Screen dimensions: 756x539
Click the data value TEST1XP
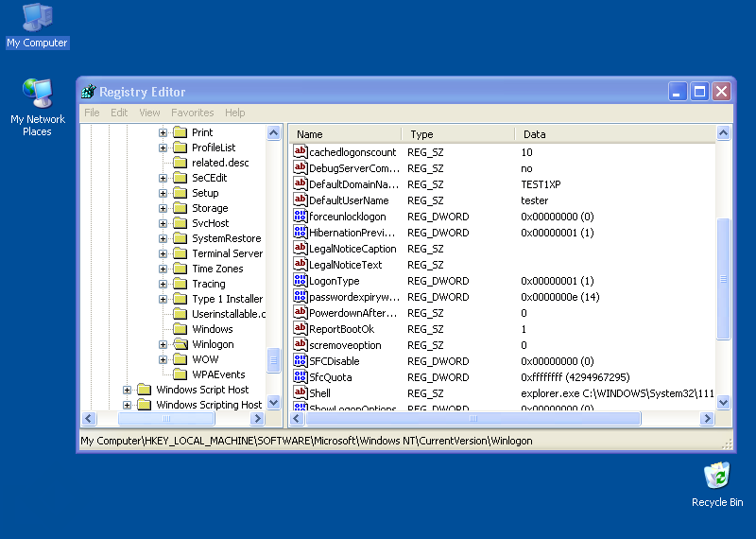(x=541, y=184)
